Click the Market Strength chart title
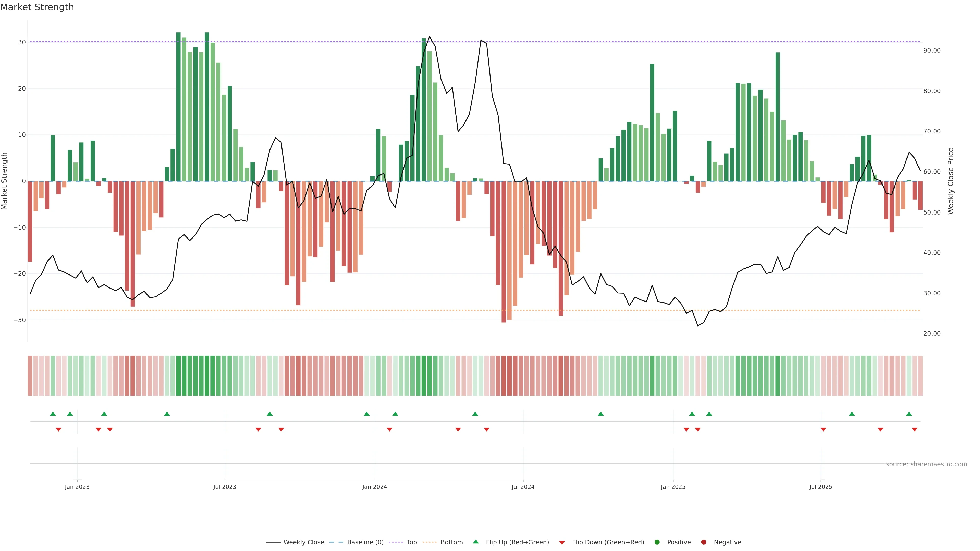Viewport: 980px width, 551px height. pyautogui.click(x=37, y=7)
